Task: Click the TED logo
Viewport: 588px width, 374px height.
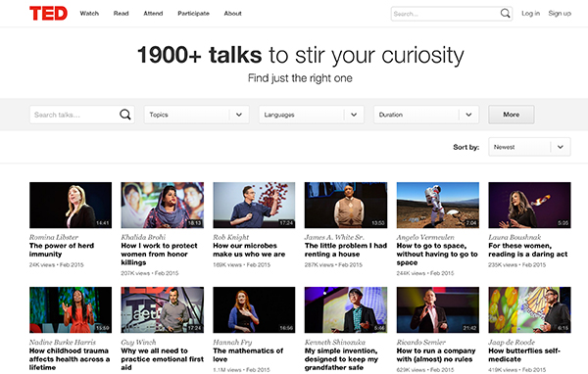Action: [48, 14]
